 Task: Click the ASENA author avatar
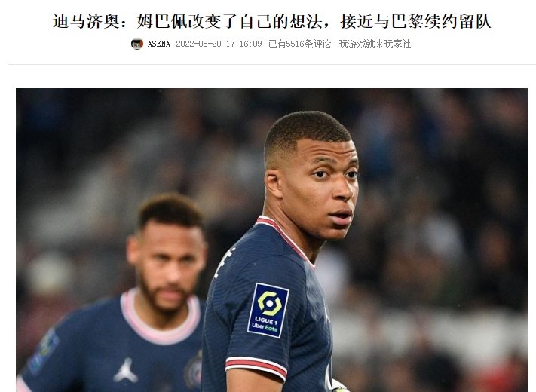137,44
